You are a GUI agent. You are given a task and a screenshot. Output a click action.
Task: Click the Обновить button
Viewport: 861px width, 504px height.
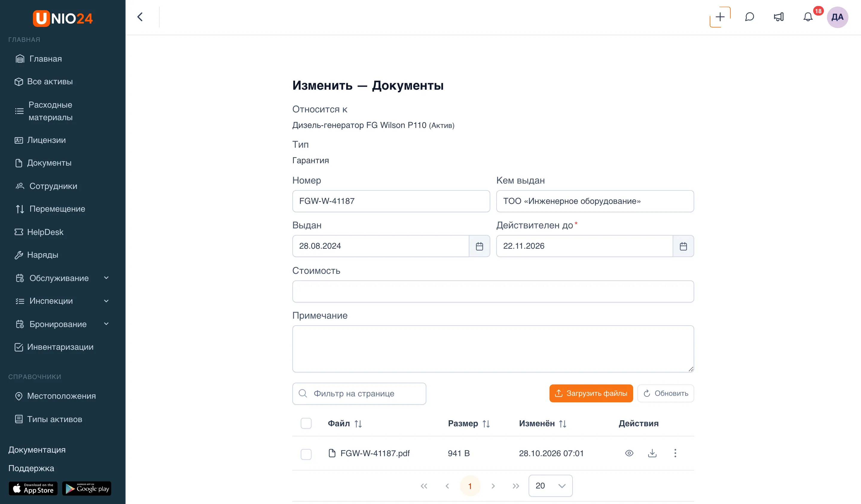tap(665, 393)
